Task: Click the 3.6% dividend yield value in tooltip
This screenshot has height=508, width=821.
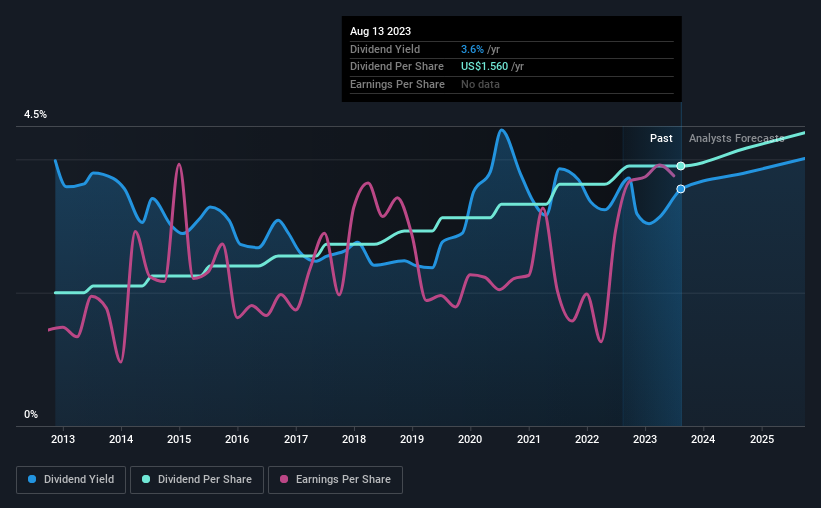Action: tap(472, 49)
